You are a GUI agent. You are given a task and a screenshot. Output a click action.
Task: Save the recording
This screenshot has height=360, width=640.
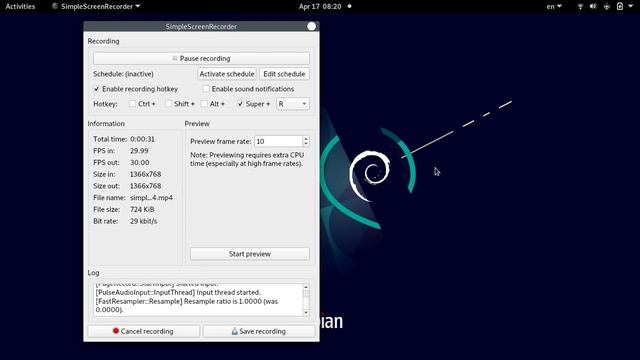[259, 331]
